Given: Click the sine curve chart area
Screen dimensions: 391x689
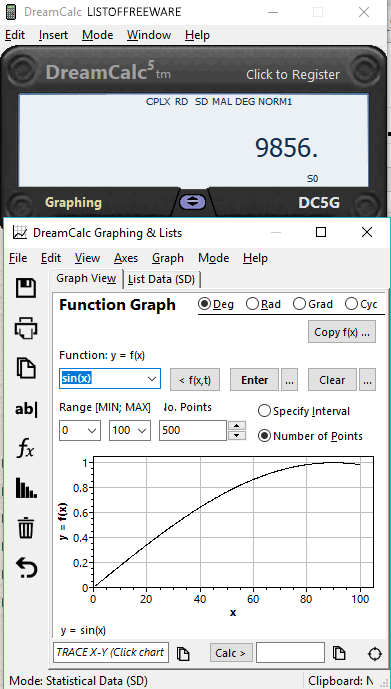Looking at the screenshot, I should point(233,522).
